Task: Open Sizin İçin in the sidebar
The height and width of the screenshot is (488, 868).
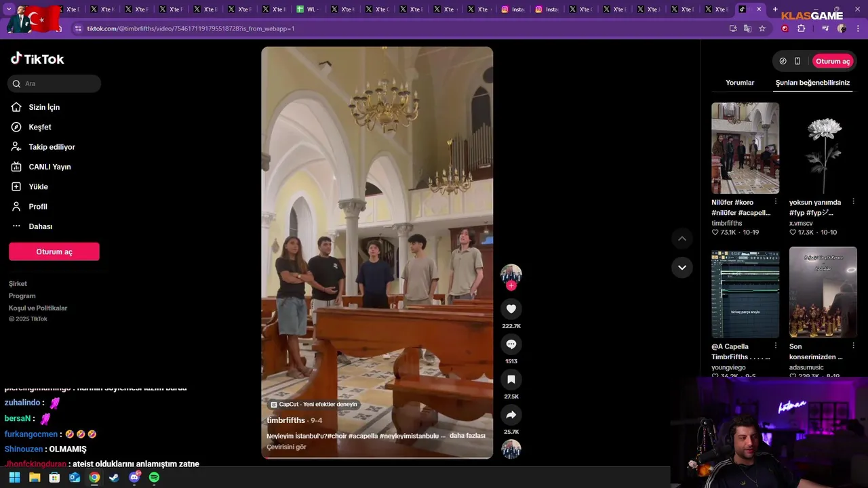Action: pyautogui.click(x=44, y=107)
